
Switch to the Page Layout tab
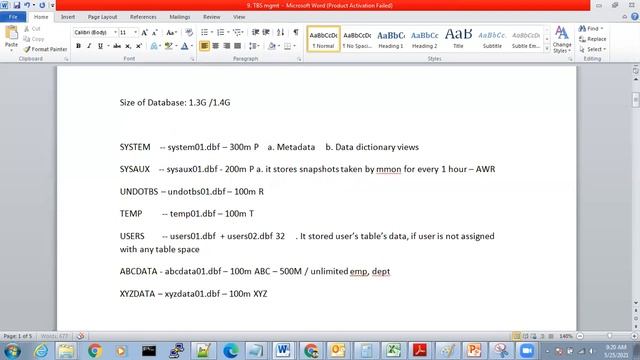102,17
